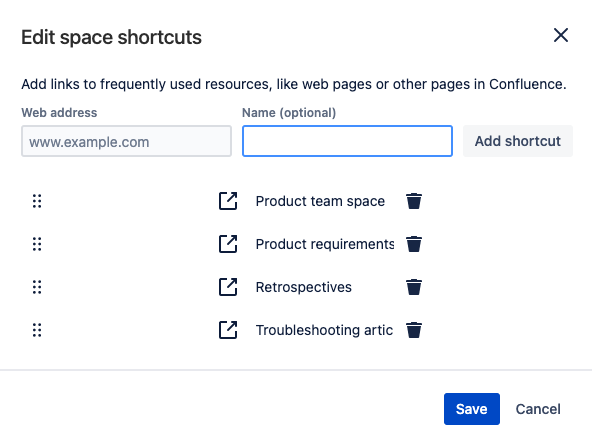Select the Retrospectives shortcut name

coord(304,287)
